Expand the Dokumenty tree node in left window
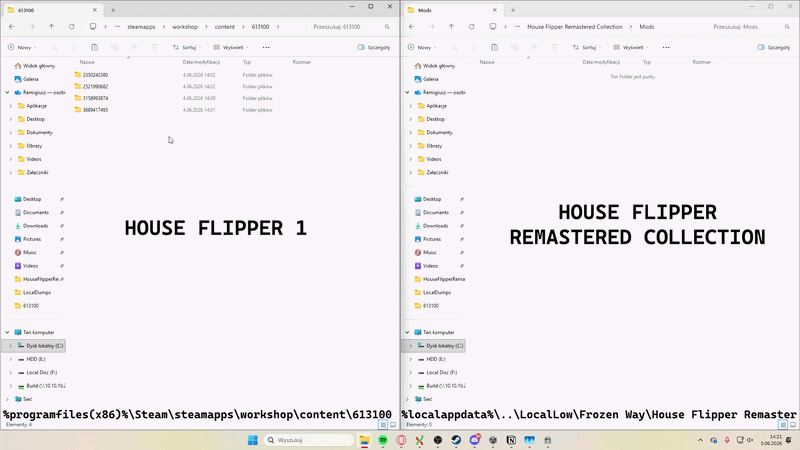Viewport: 800px width, 450px height. click(11, 133)
